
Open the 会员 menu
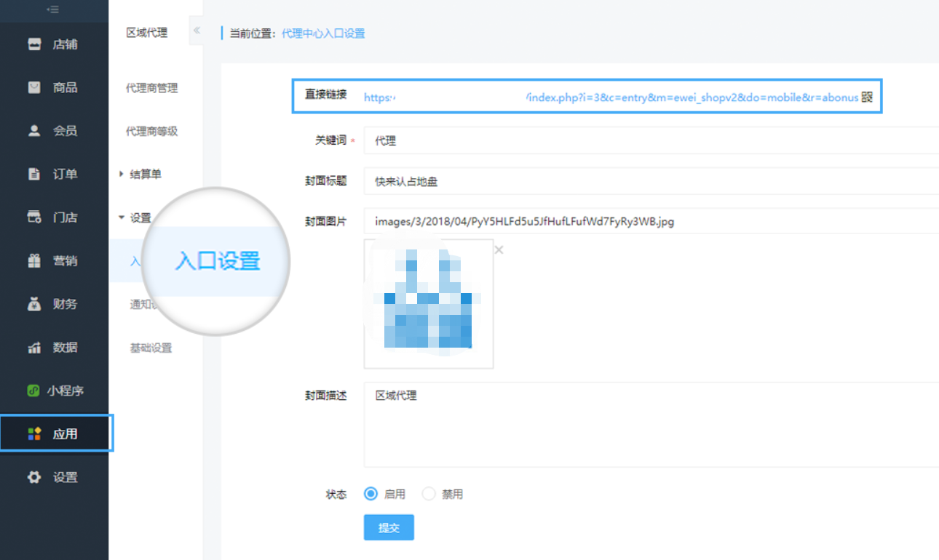pos(65,131)
